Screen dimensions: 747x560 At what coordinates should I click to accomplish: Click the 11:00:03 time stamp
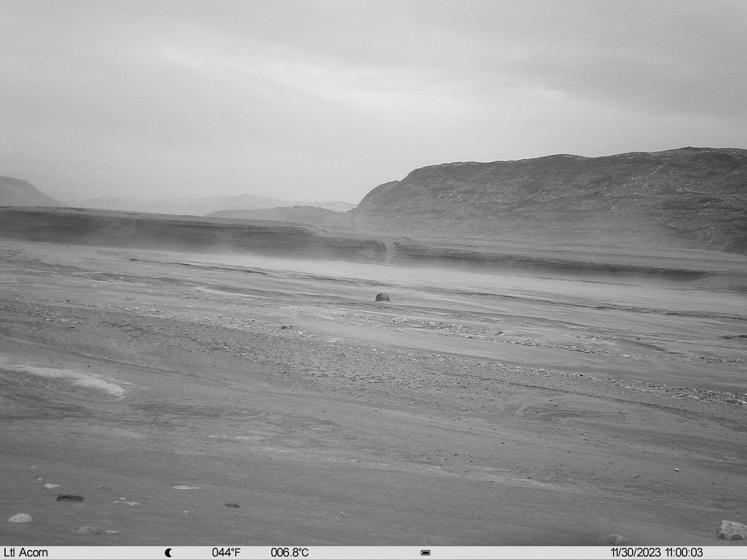pos(684,553)
